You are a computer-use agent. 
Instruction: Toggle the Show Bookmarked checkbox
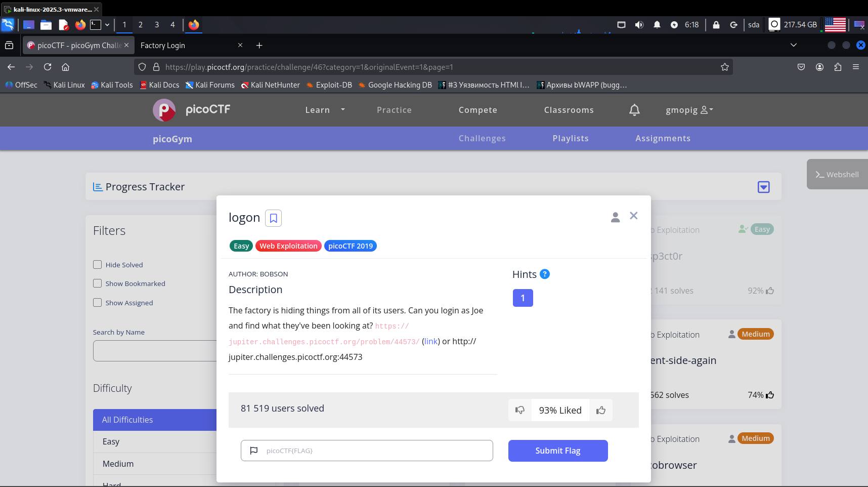98,283
